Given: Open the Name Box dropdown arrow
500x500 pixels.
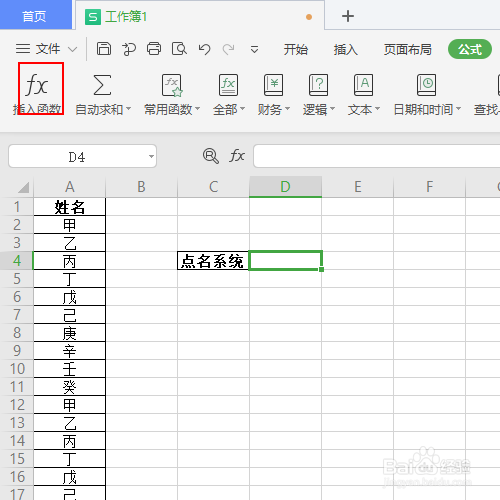Looking at the screenshot, I should point(151,156).
